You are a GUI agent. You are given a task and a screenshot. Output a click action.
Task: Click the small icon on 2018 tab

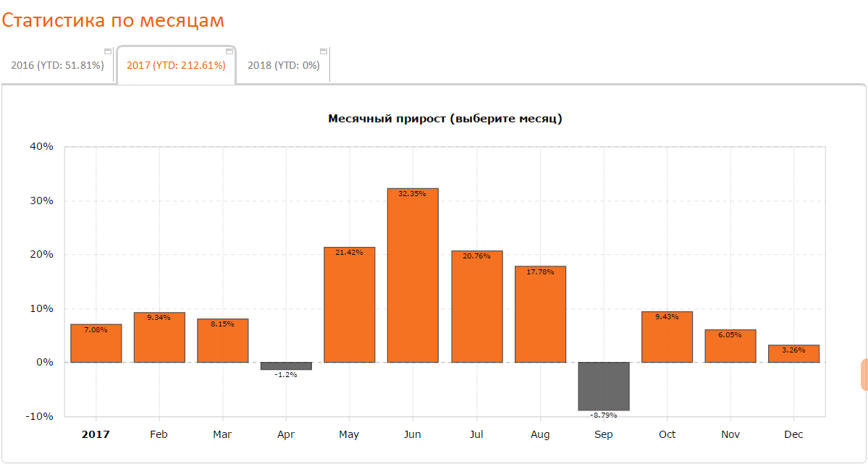(x=324, y=51)
